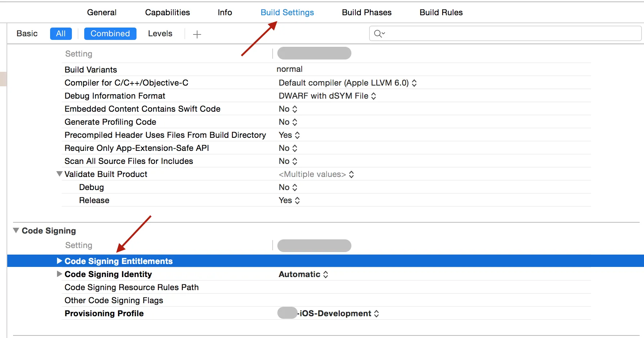
Task: Select Code Signing Resource Rules Path row
Action: click(x=326, y=287)
